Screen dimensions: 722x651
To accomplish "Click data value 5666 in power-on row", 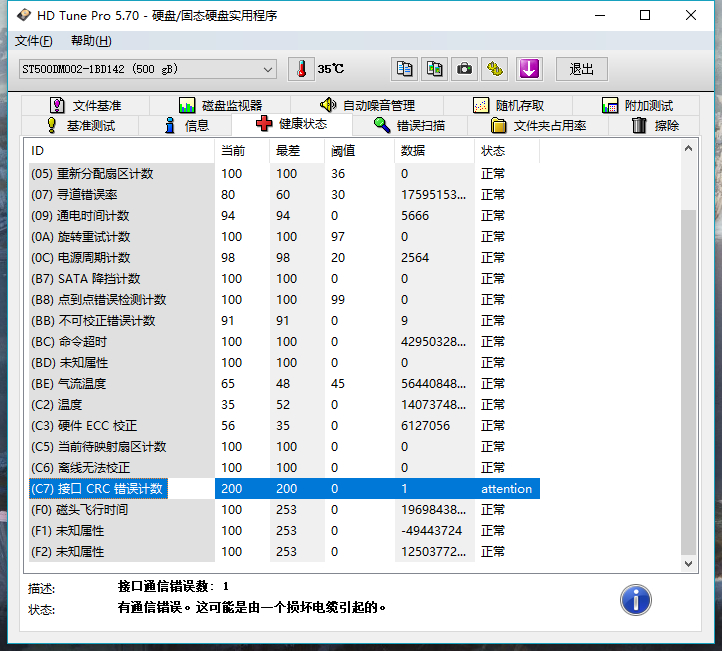I will click(x=415, y=215).
